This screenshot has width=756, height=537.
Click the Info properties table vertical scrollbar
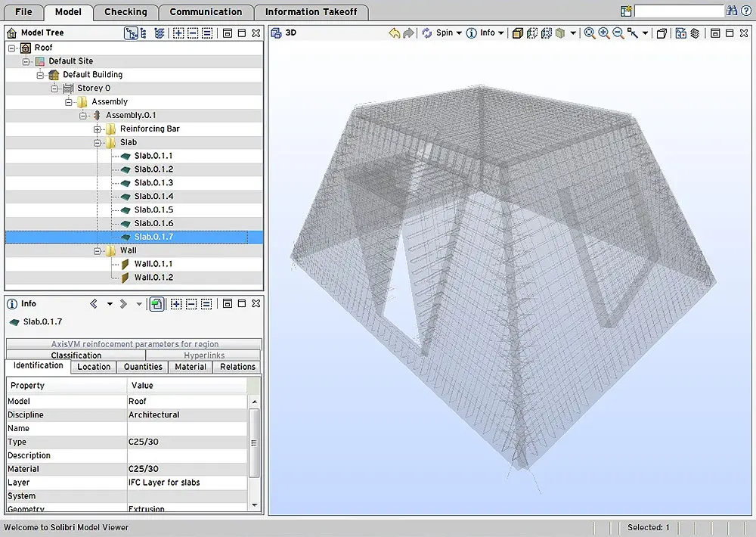254,442
